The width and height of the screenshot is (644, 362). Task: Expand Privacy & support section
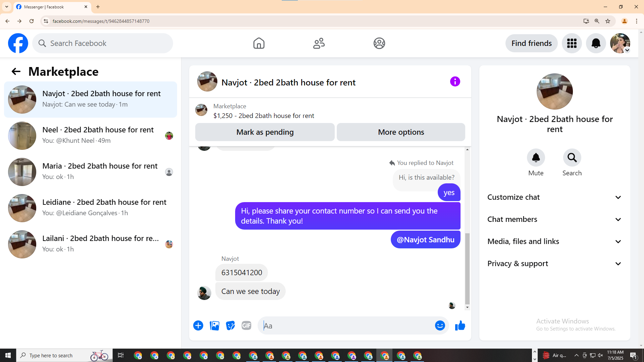[554, 263]
